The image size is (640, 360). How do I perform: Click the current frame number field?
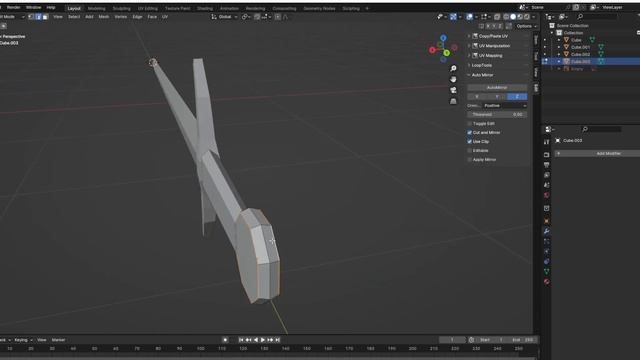tap(452, 340)
